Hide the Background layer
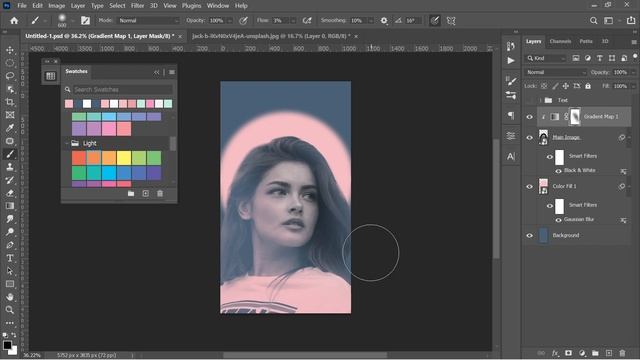This screenshot has height=360, width=640. (x=529, y=236)
